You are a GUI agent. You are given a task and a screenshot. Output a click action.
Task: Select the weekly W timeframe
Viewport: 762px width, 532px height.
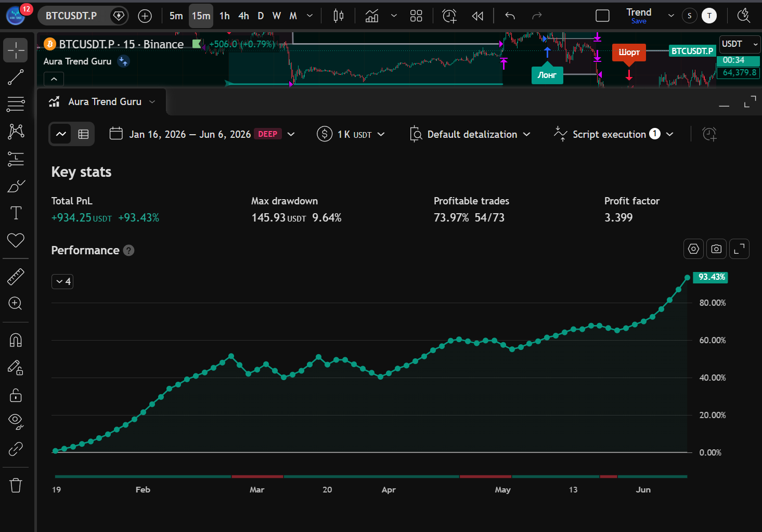(277, 16)
